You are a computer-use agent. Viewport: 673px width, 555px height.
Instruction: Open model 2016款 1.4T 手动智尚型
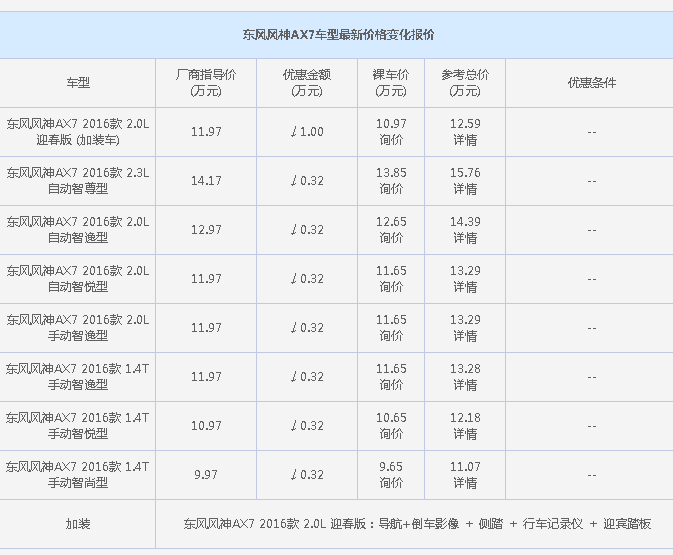point(77,474)
